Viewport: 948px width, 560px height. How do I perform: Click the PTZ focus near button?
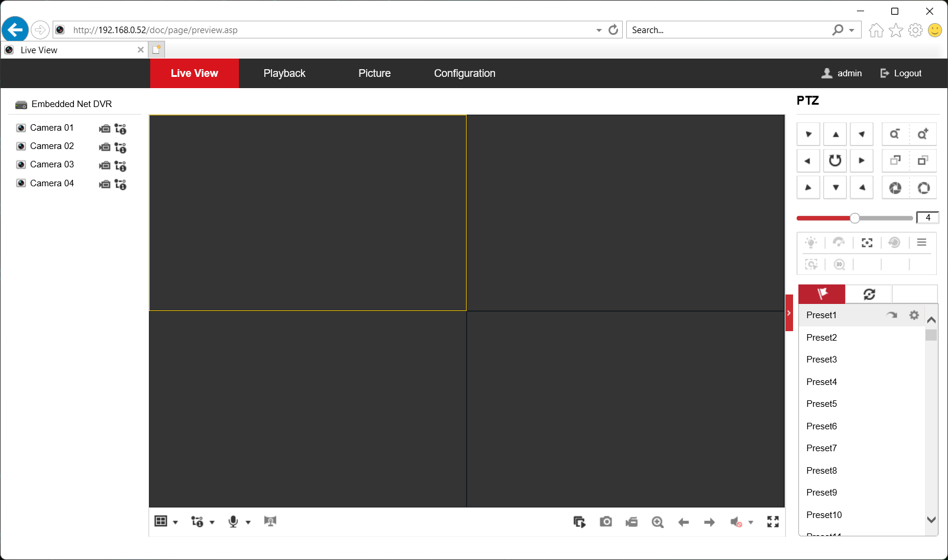(895, 161)
